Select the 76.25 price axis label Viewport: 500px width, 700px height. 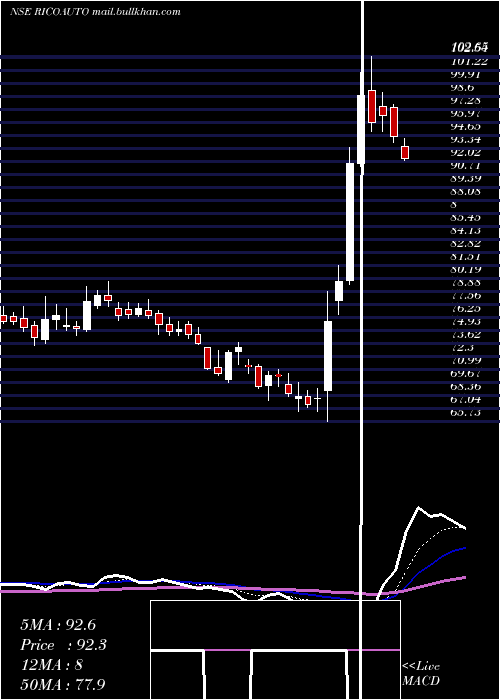tap(467, 308)
